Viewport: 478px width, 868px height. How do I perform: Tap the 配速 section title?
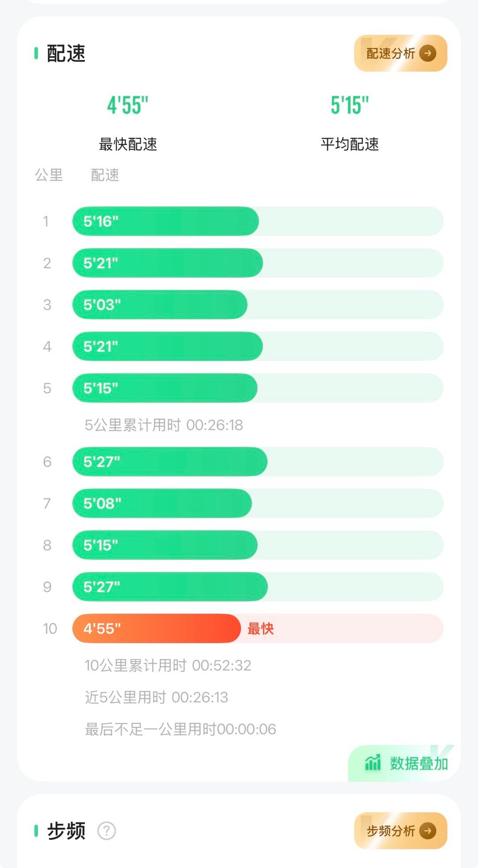point(66,54)
